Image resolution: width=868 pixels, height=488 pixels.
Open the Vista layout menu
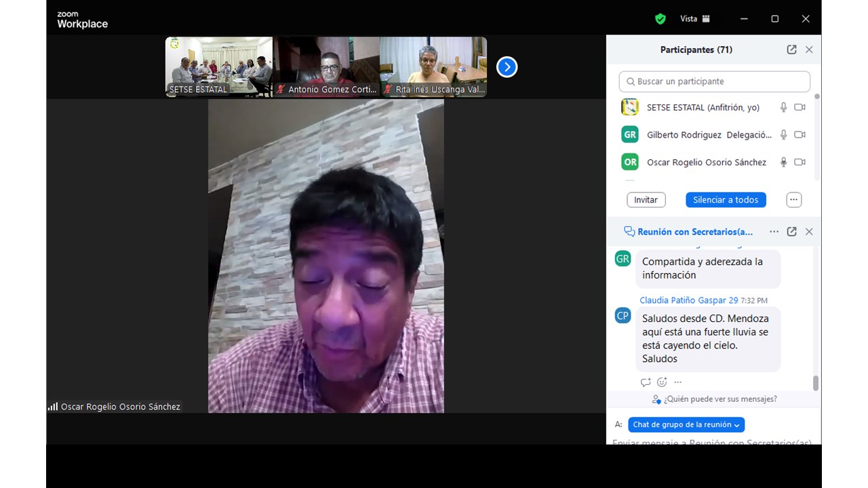pyautogui.click(x=695, y=19)
